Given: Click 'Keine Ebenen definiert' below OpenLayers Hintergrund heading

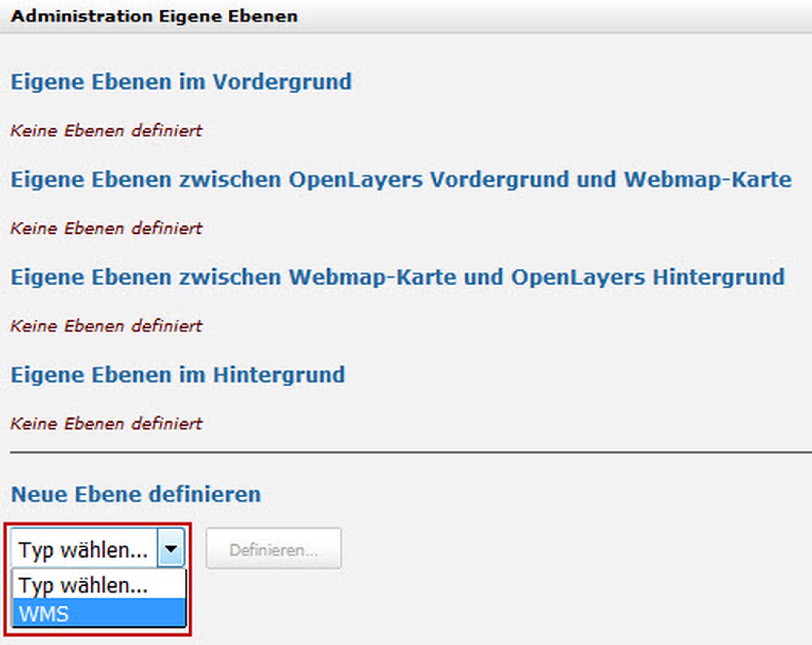Looking at the screenshot, I should click(x=106, y=326).
